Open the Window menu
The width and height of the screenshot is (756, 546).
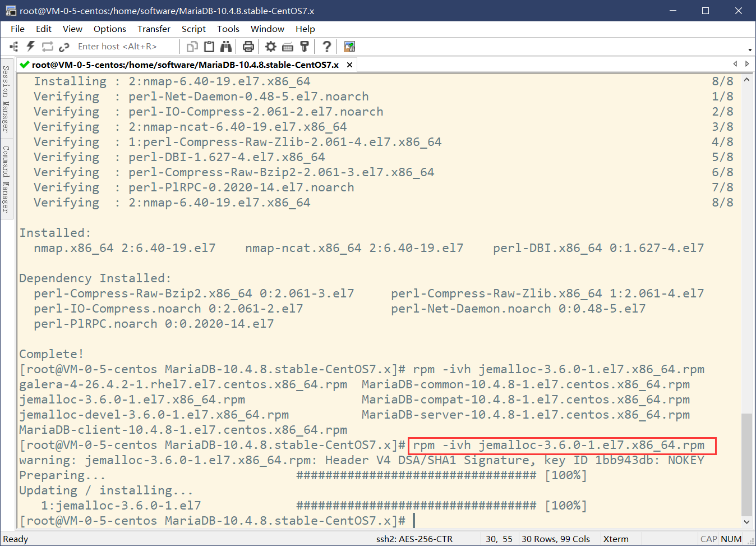268,29
